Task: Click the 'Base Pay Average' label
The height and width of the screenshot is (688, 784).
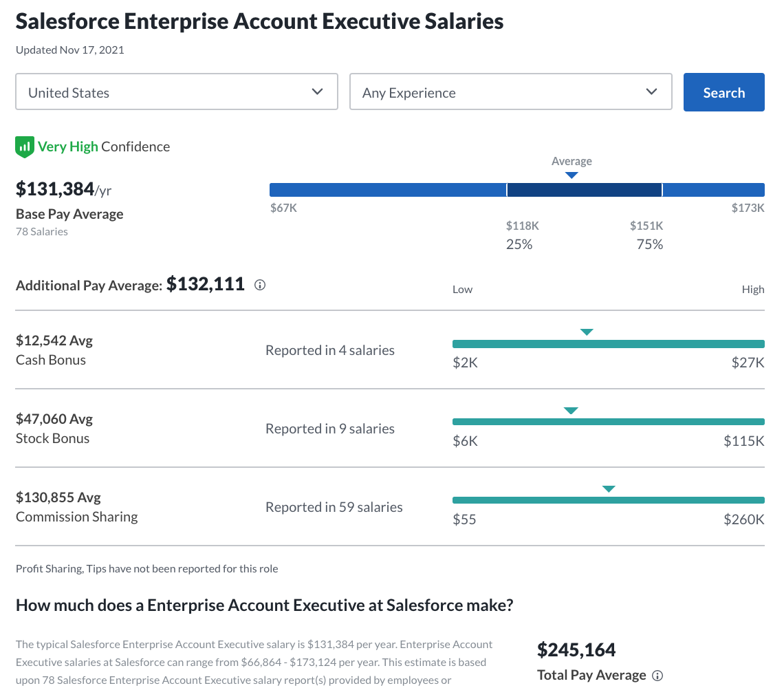Action: (69, 214)
